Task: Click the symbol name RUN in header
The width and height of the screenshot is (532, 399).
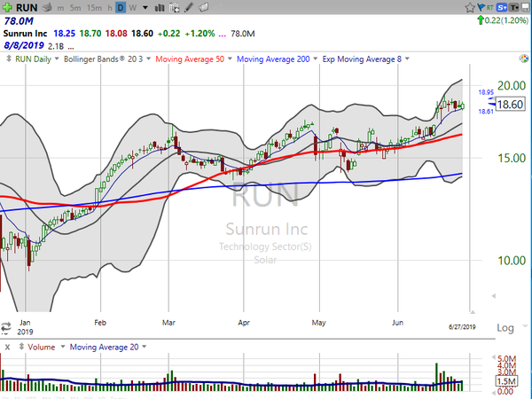Action: tap(27, 7)
